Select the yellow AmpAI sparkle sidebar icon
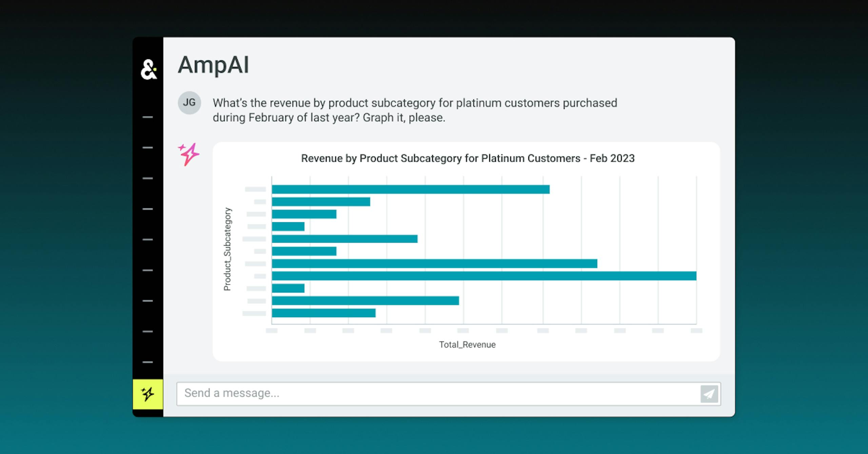Image resolution: width=868 pixels, height=454 pixels. tap(148, 394)
